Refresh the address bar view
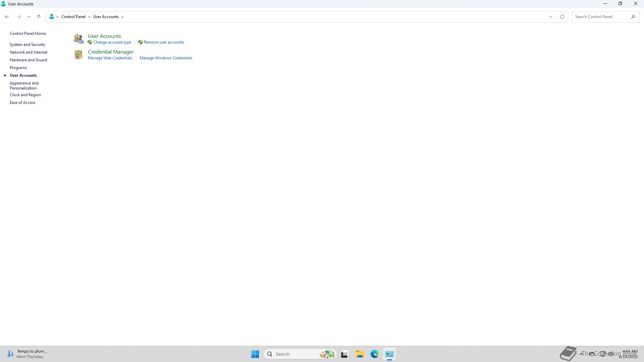Viewport: 644px width, 362px height. pos(562,17)
